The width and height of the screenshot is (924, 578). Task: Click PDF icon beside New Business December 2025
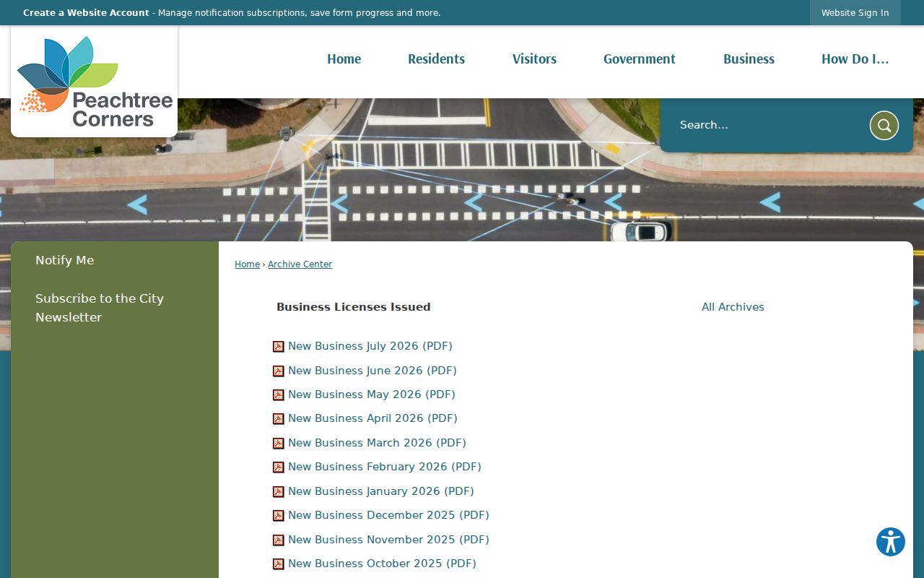point(279,516)
